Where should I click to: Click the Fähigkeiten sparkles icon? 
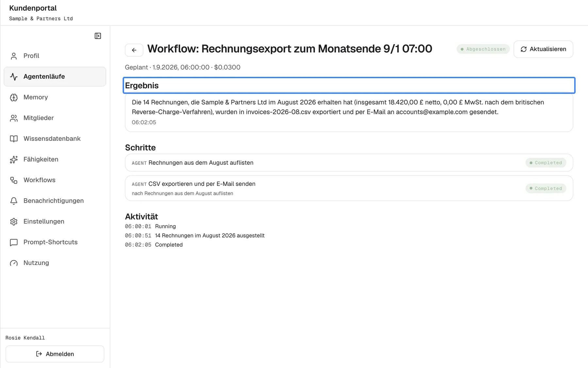click(14, 159)
